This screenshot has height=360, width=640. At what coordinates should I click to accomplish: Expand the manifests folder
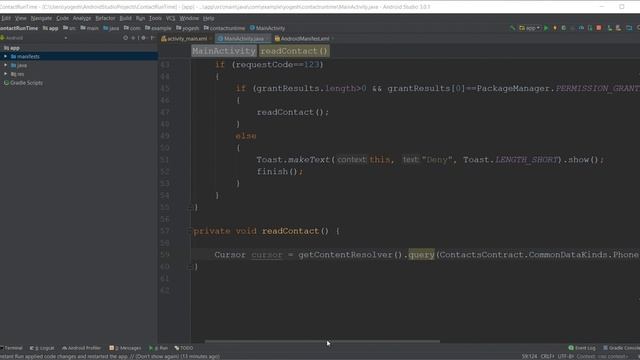(6, 57)
